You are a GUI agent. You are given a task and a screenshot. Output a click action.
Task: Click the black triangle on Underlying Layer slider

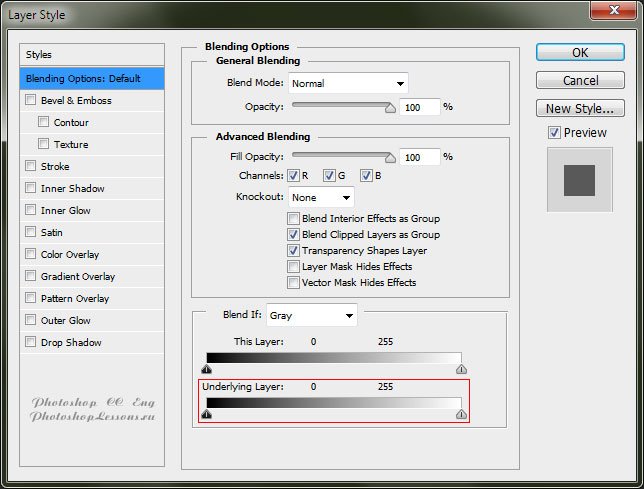click(206, 413)
